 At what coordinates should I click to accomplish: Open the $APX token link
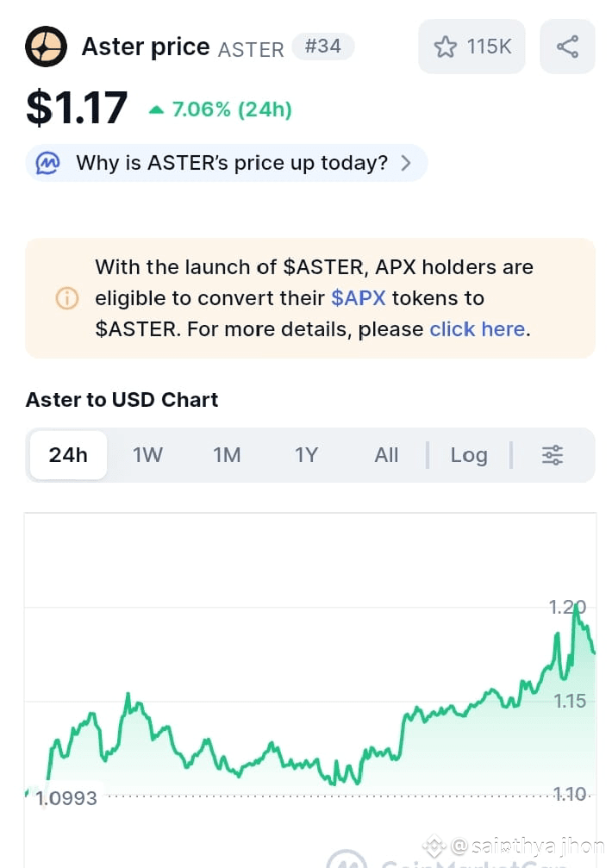point(358,298)
